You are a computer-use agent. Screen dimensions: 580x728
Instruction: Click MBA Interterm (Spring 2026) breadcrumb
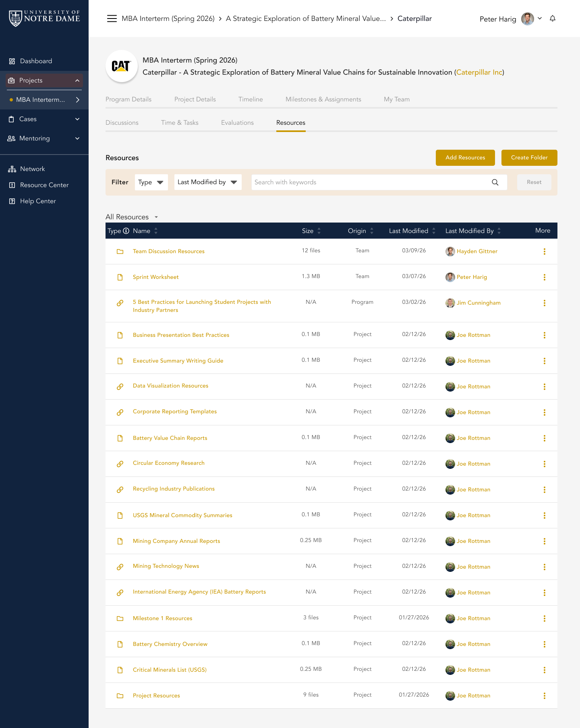click(x=168, y=19)
